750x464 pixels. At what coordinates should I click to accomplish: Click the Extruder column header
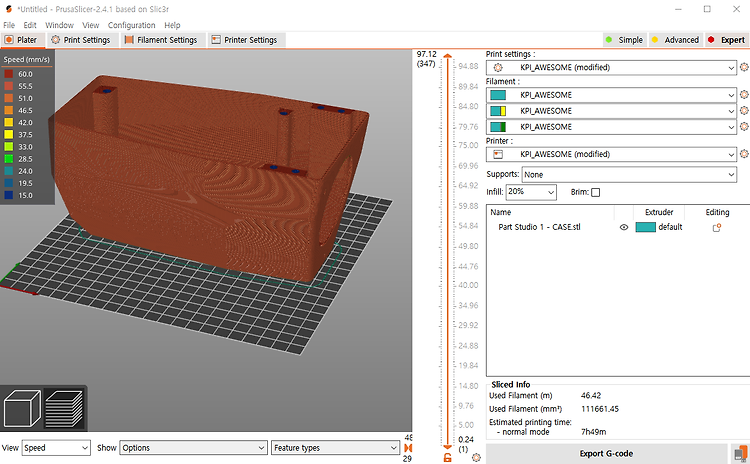(659, 212)
